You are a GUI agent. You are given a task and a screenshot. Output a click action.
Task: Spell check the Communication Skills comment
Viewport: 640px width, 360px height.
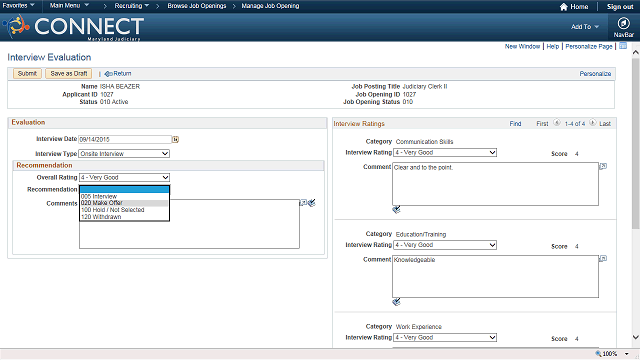point(396,210)
